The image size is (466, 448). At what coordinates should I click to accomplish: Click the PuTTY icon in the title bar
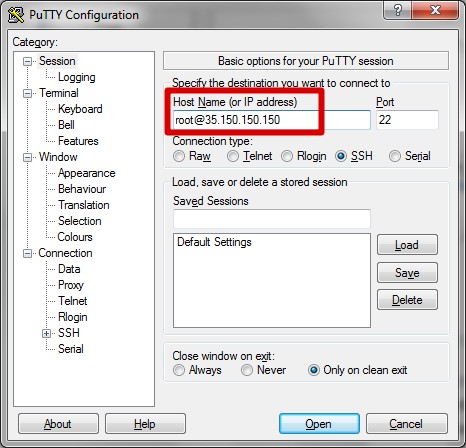click(x=16, y=15)
